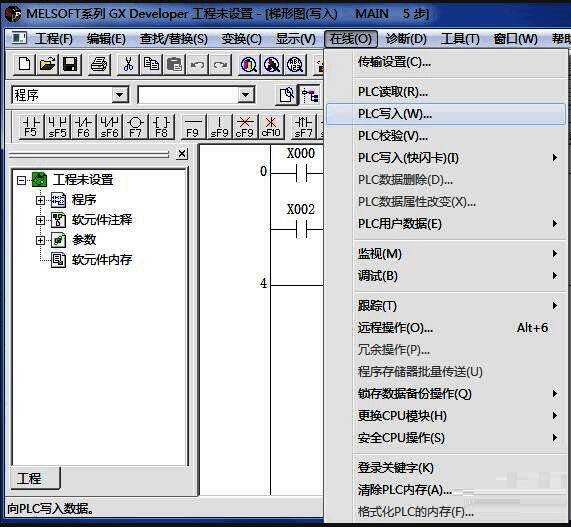Open 更换CPU模块(H) submenu

coord(446,416)
